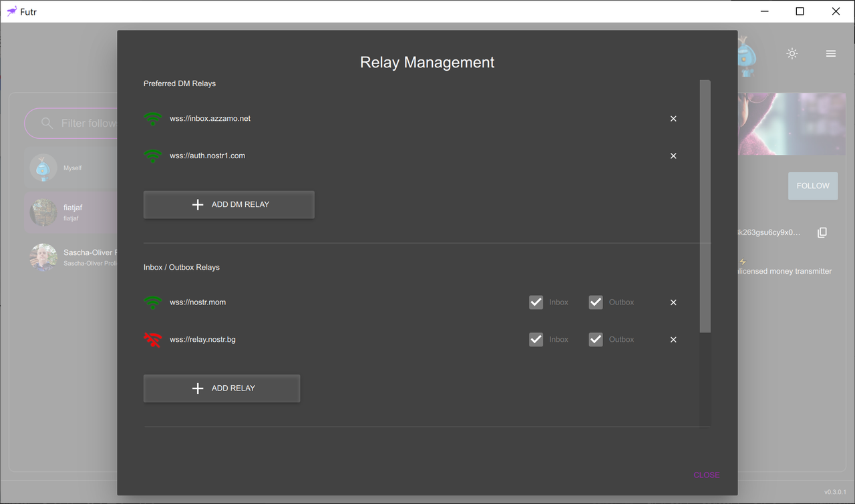The height and width of the screenshot is (504, 855).
Task: Select Sascha-Oliver in the follows list
Action: click(x=71, y=257)
